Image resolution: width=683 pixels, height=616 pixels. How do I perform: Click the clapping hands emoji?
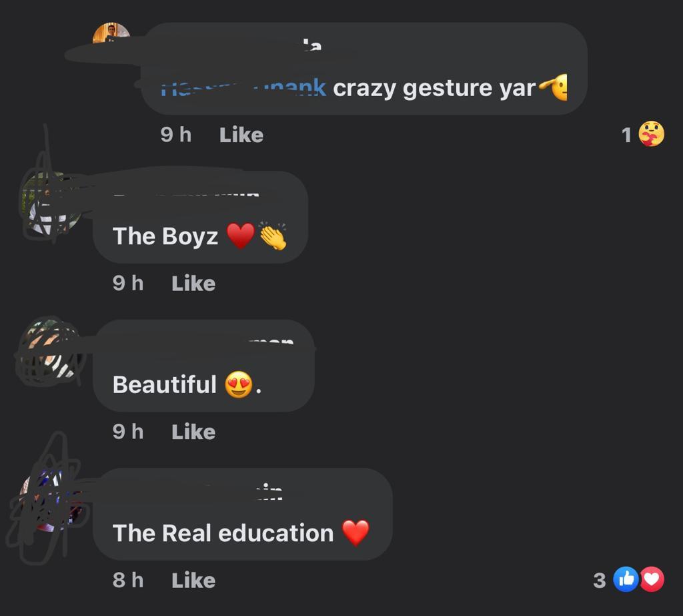pyautogui.click(x=273, y=236)
